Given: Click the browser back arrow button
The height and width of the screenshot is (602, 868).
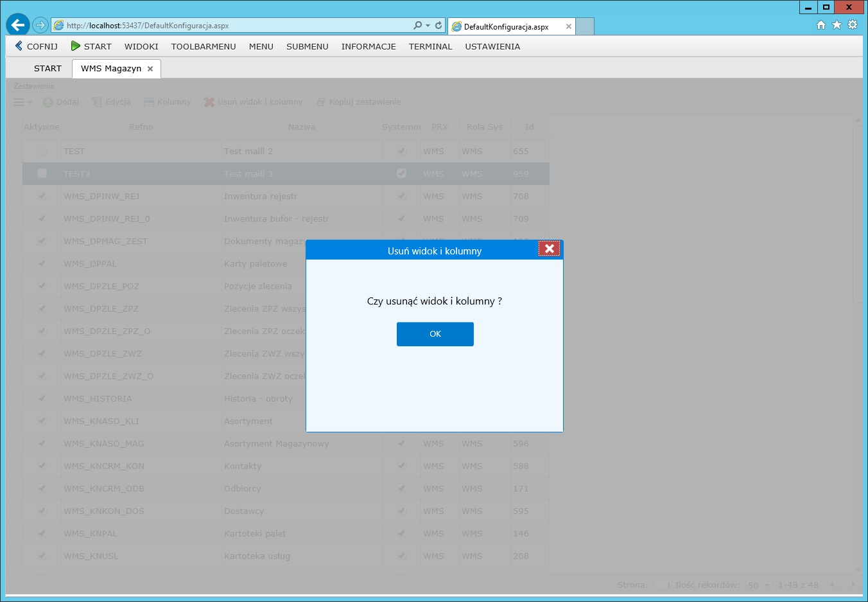Looking at the screenshot, I should tap(18, 25).
